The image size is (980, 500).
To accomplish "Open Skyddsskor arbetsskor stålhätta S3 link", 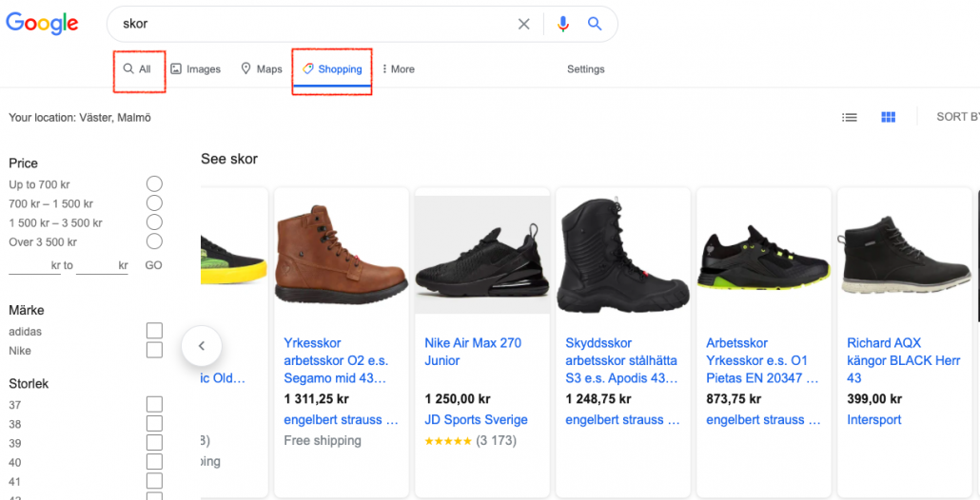I will pos(622,361).
